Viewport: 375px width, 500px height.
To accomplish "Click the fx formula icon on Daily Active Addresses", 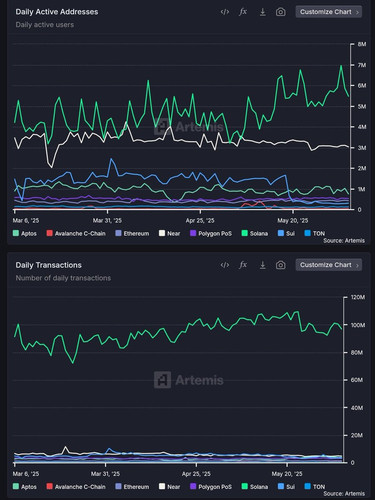I will coord(243,12).
